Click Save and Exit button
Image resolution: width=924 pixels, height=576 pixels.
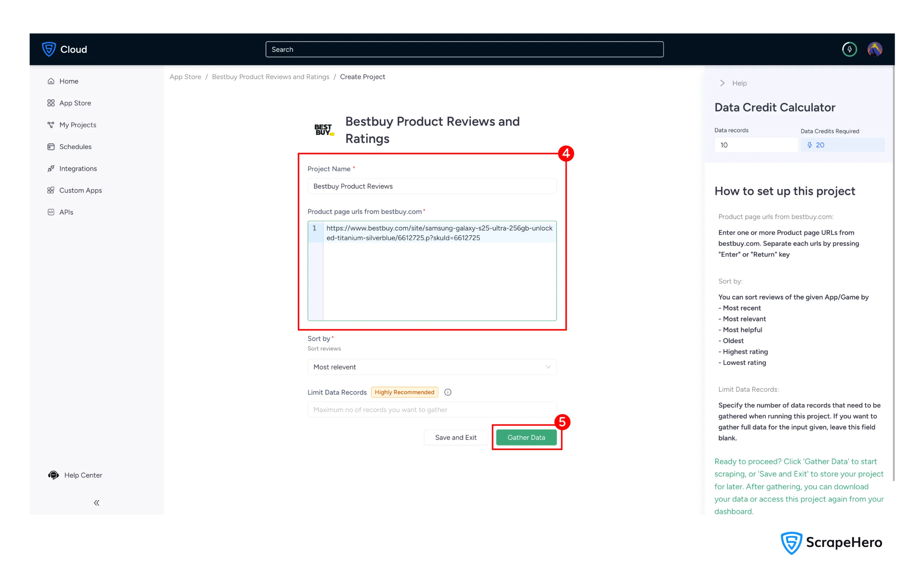click(456, 437)
